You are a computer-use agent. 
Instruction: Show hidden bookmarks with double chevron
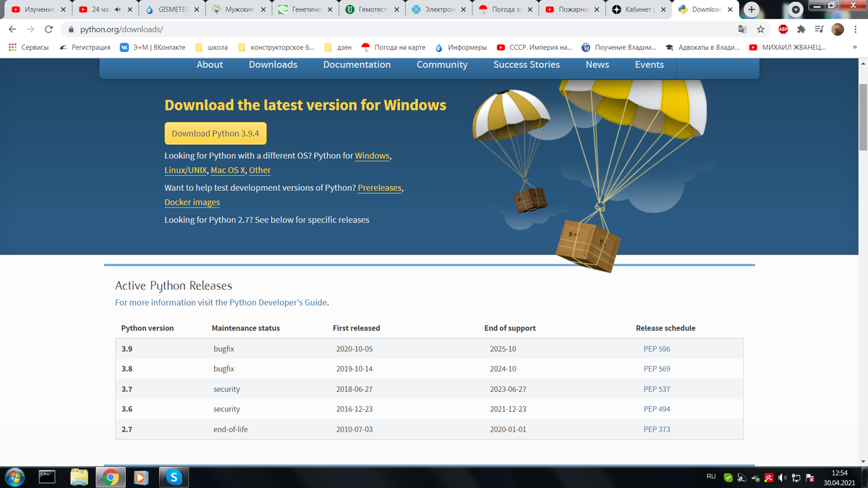pos(855,47)
